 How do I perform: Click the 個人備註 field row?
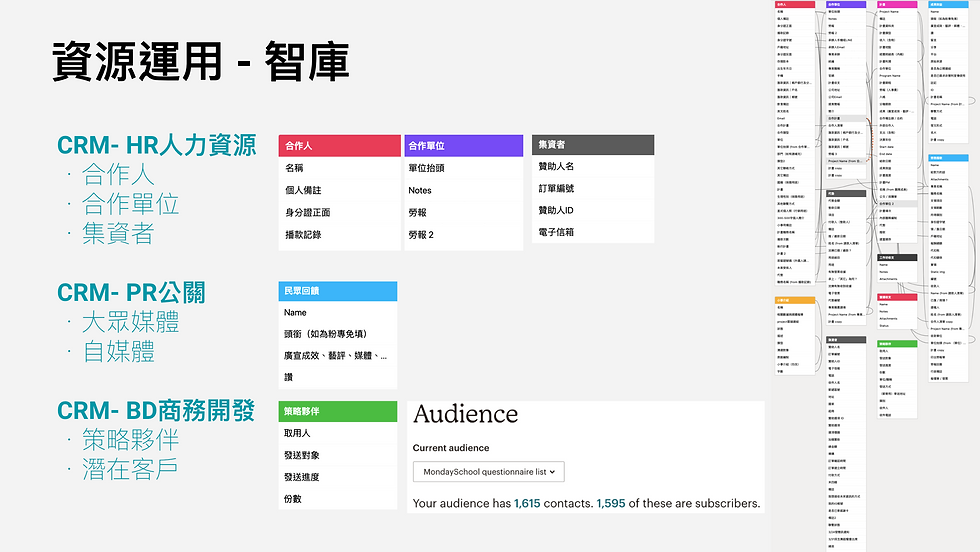point(339,190)
